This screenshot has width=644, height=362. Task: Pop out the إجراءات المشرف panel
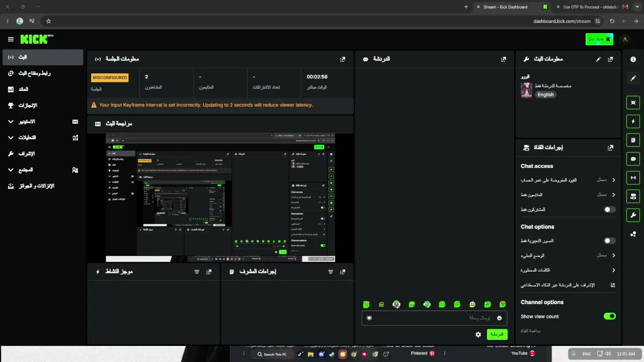pos(343,271)
